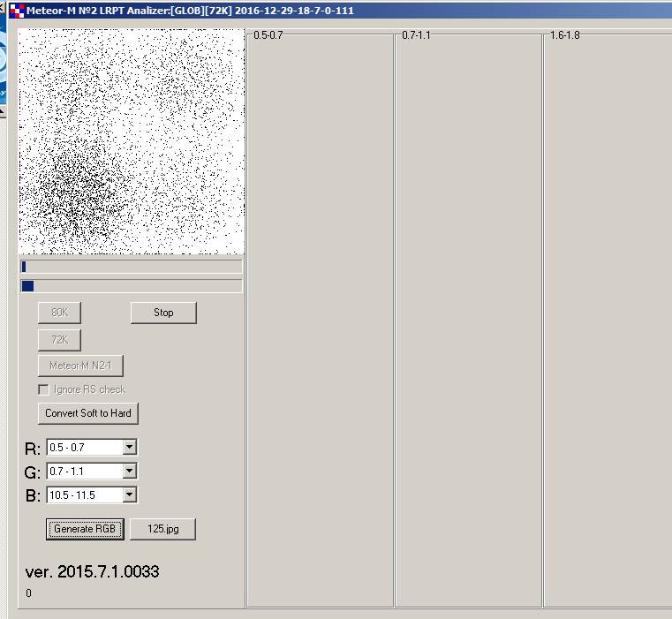Toggle the Ignore RS check checkbox

[x=44, y=389]
